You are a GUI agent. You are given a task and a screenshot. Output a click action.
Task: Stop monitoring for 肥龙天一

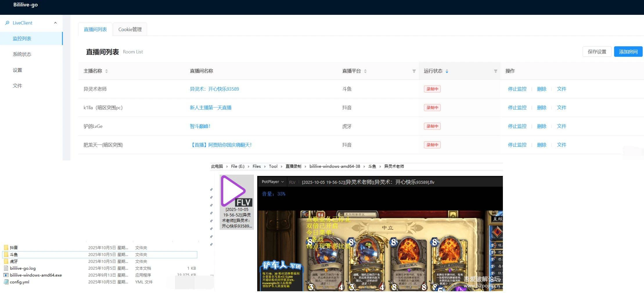point(517,145)
